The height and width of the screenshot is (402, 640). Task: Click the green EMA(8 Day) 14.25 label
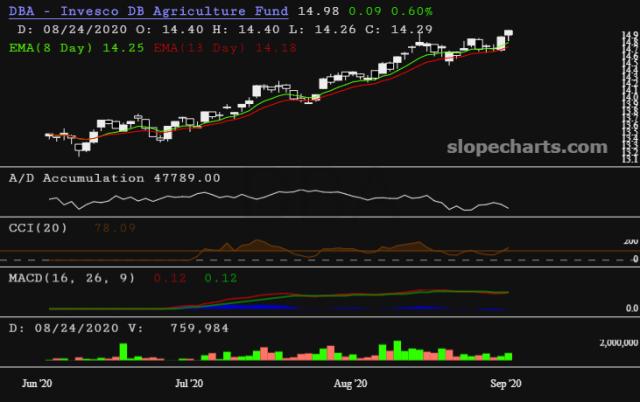[76, 48]
